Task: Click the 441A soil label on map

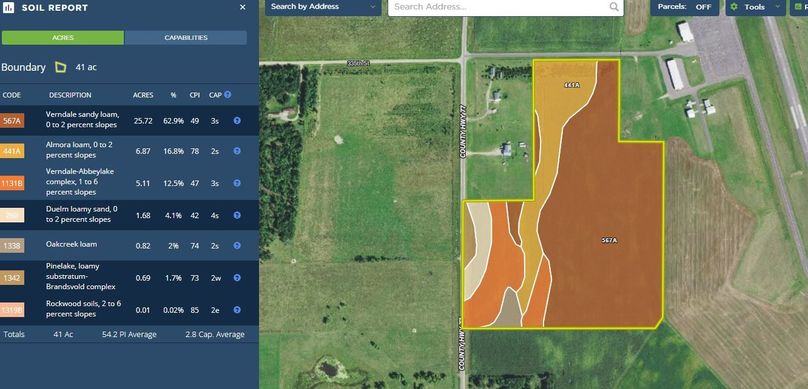Action: pos(571,85)
